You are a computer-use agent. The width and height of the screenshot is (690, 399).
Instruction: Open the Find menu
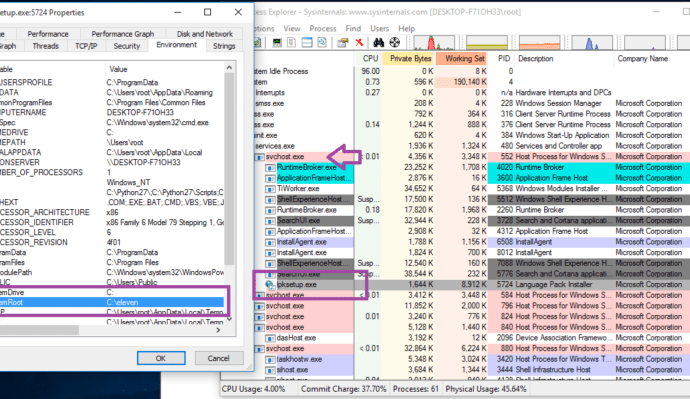click(353, 28)
